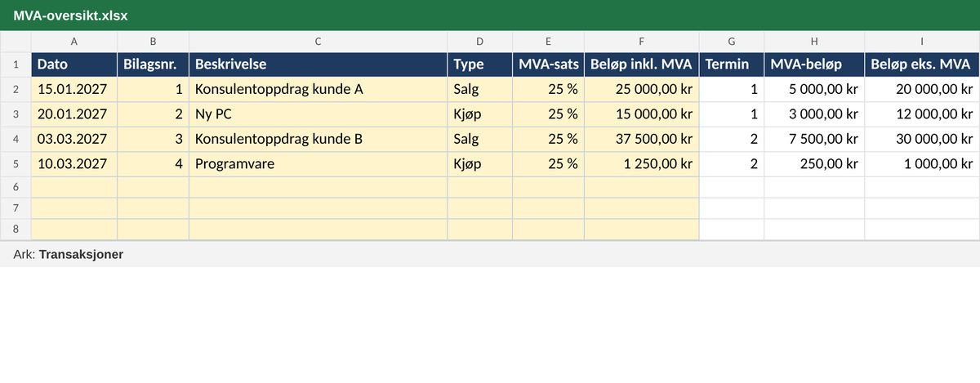Click empty Dato cell in row 6
Image resolution: width=980 pixels, height=383 pixels.
(x=74, y=187)
